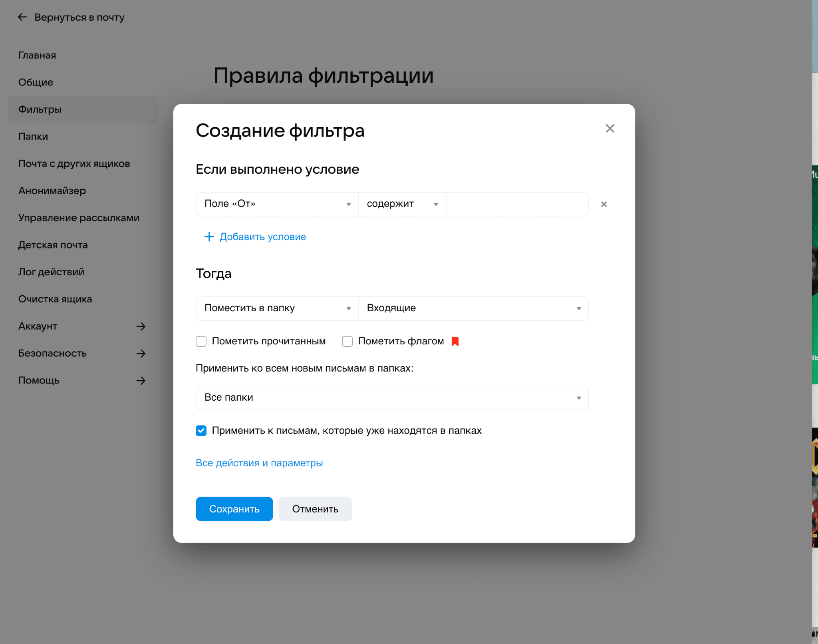Open Входящие folder dropdown
Screen dimensions: 818x644
tap(473, 308)
